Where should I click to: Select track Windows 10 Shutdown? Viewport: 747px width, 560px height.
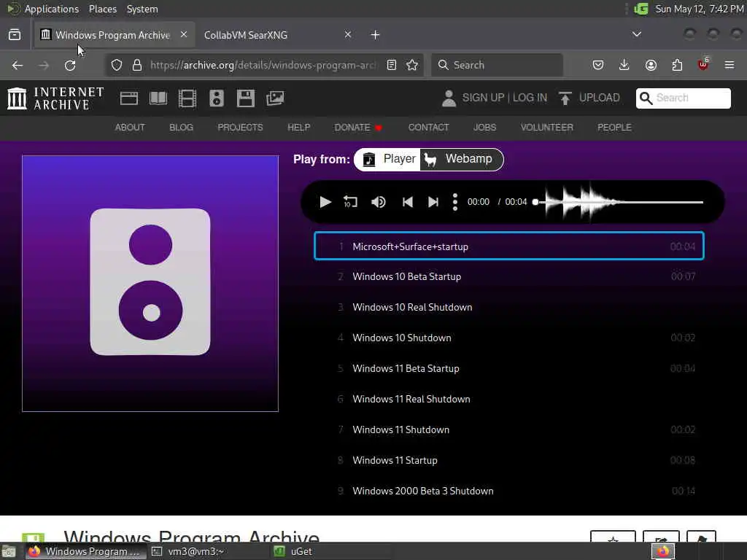tap(508, 338)
